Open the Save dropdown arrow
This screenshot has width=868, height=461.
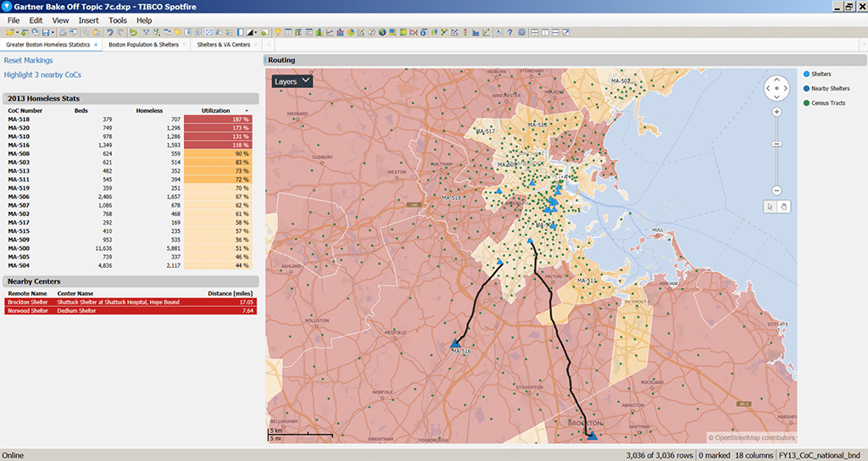point(53,33)
